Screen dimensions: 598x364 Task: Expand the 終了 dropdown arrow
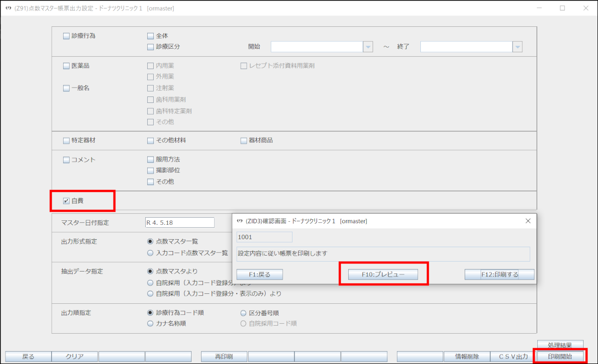[x=517, y=47]
